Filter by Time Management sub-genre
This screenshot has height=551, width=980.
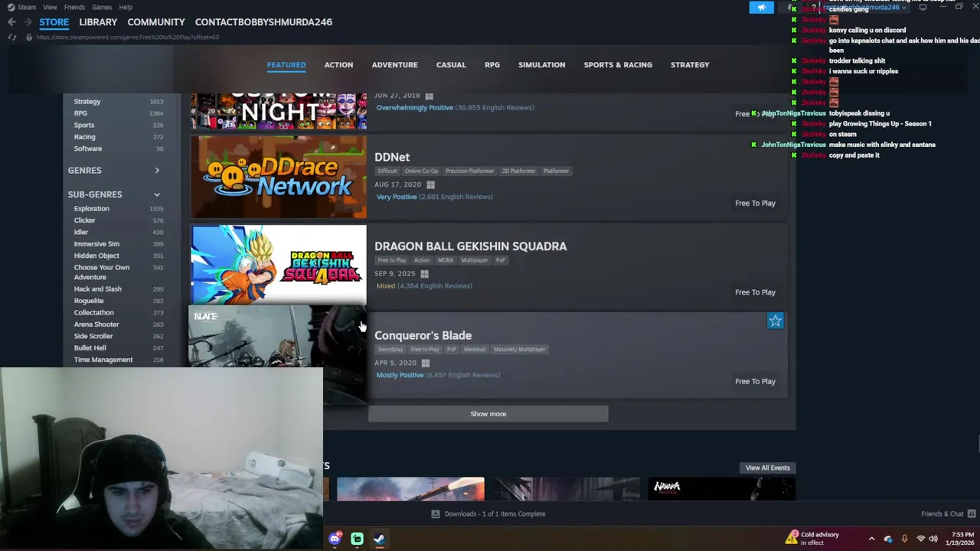(x=103, y=360)
